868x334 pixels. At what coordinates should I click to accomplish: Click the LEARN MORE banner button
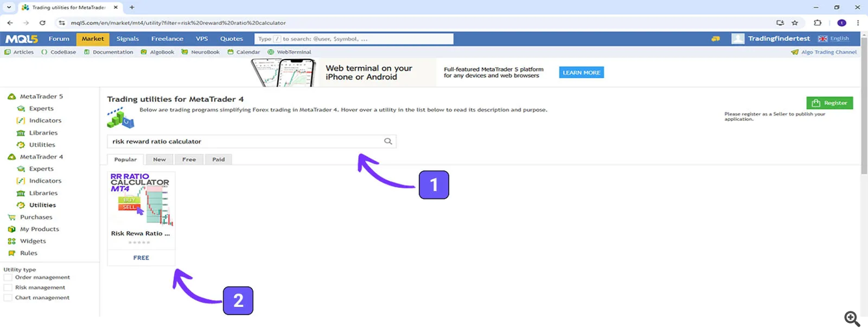tap(581, 72)
